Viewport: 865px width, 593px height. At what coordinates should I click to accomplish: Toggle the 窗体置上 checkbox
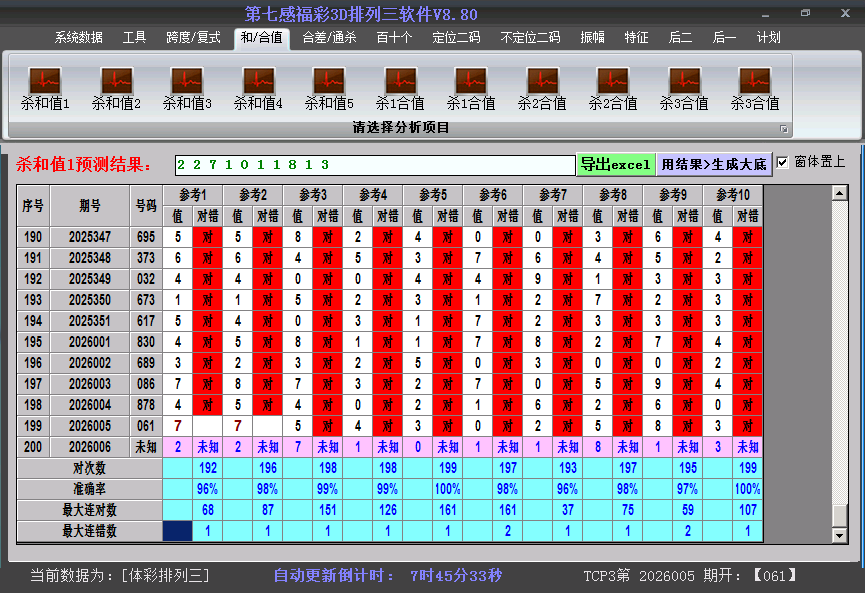coord(783,162)
